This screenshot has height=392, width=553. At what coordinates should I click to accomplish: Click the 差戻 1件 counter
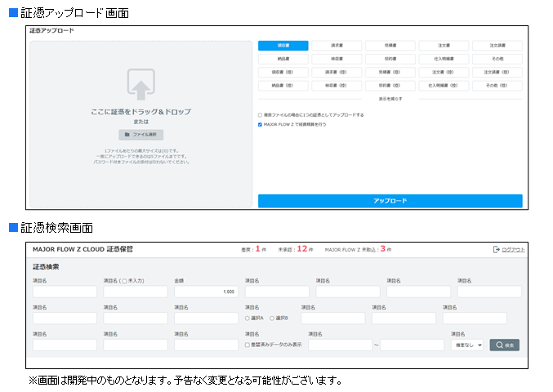254,249
